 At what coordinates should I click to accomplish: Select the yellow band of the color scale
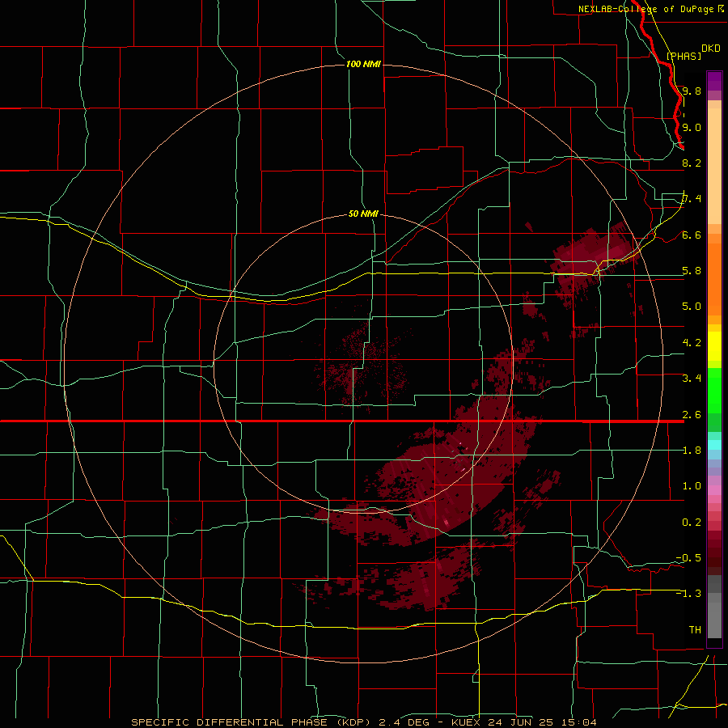tap(714, 346)
